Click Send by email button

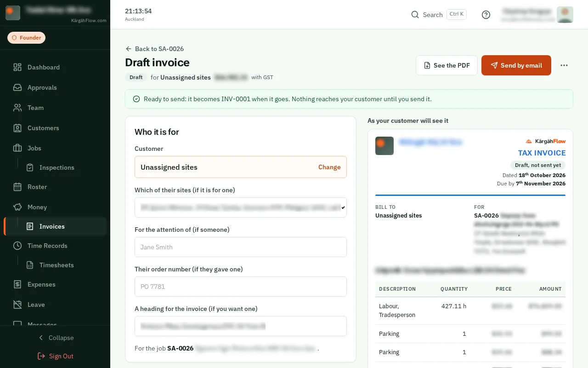516,65
